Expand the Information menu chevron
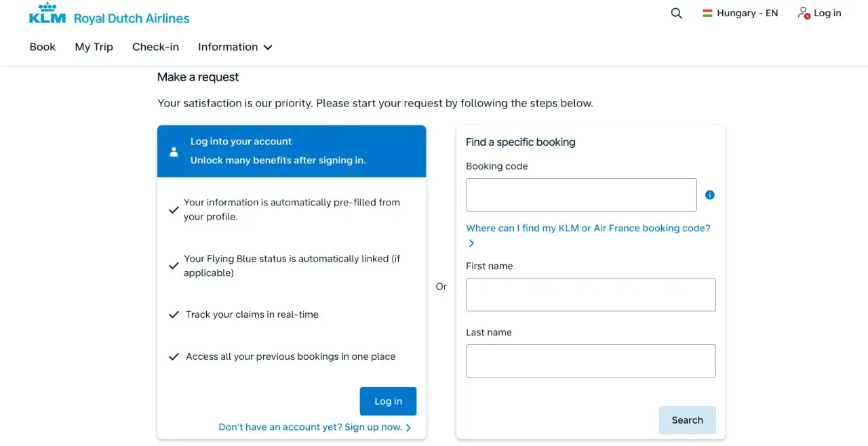The image size is (868, 446). coord(267,47)
